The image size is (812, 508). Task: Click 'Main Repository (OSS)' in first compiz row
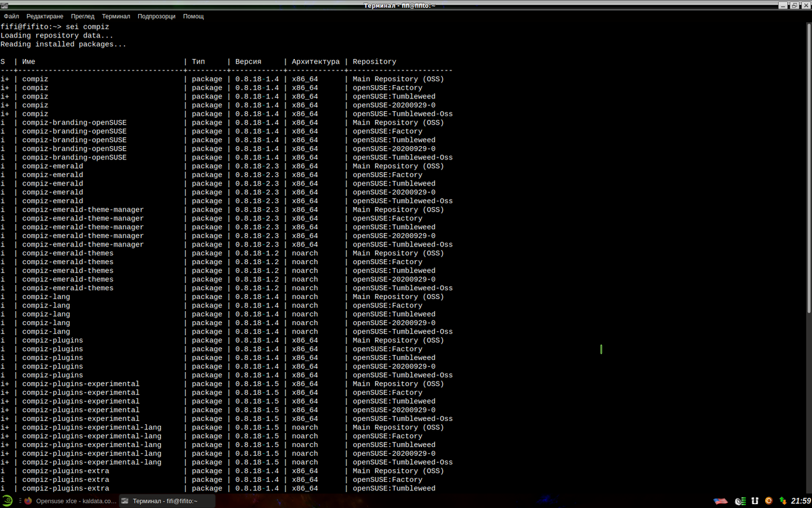click(x=398, y=79)
